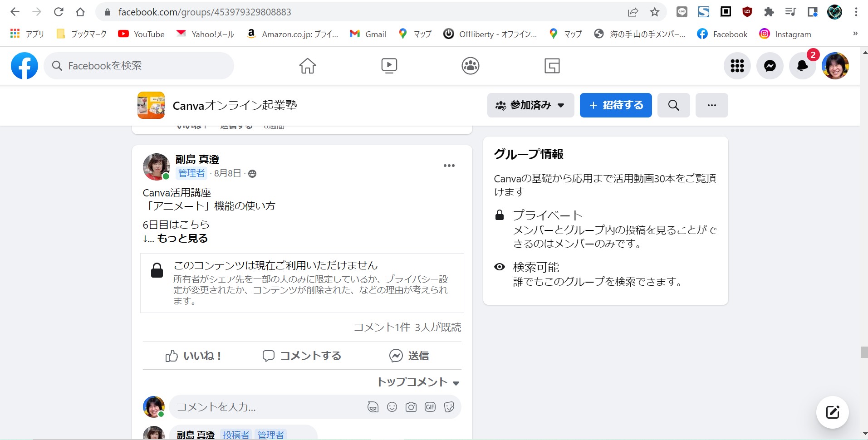Click the page vertical scrollbar thumb

coord(864,352)
